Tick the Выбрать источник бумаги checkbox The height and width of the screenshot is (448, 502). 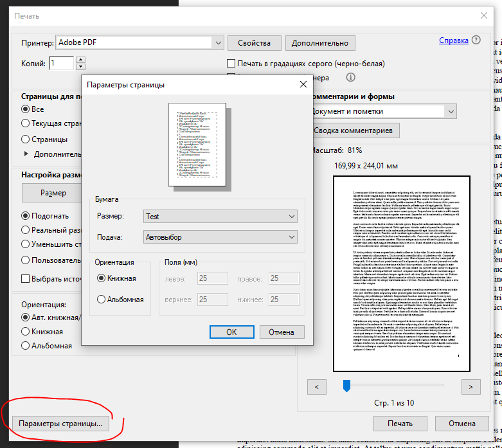25,278
